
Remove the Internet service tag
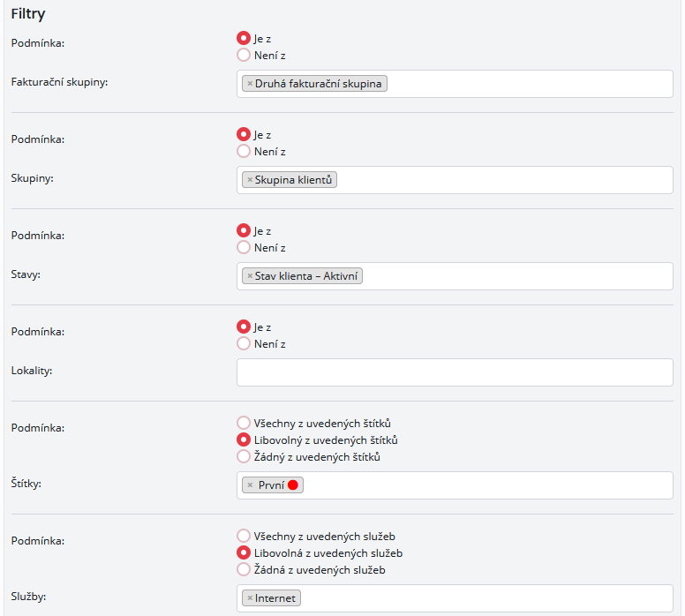(250, 598)
